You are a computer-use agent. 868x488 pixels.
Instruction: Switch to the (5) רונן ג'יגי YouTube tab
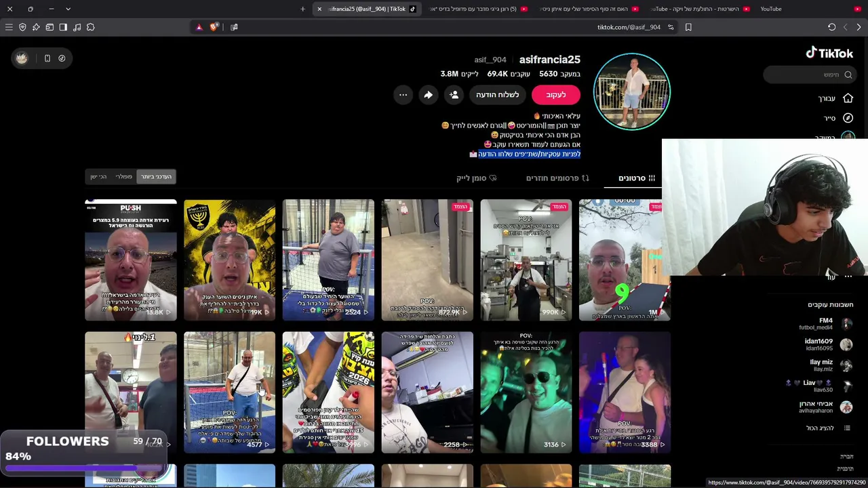point(477,9)
